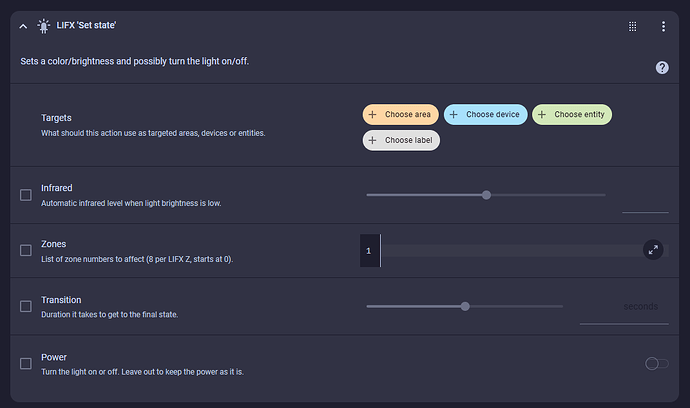Enable the Transition checkbox
The width and height of the screenshot is (690, 408).
coord(26,306)
